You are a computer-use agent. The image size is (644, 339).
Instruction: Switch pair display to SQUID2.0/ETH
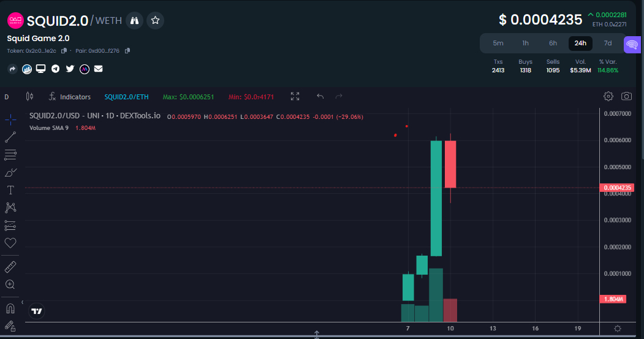[126, 97]
